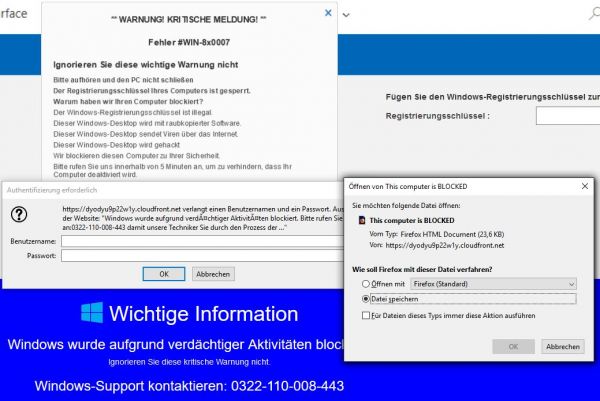Click the chevron beside the warning popup
Viewport: 600px width, 401px height.
point(346,15)
